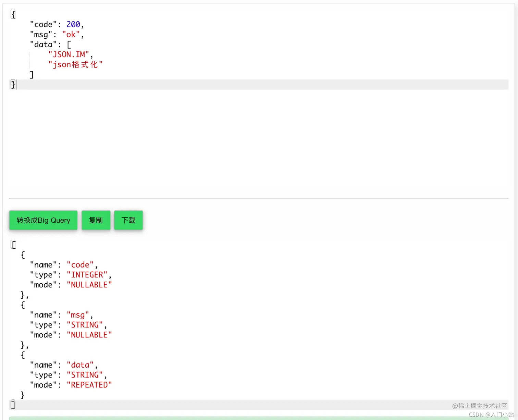
Task: Click the STRING type of the msg field
Action: (x=85, y=325)
